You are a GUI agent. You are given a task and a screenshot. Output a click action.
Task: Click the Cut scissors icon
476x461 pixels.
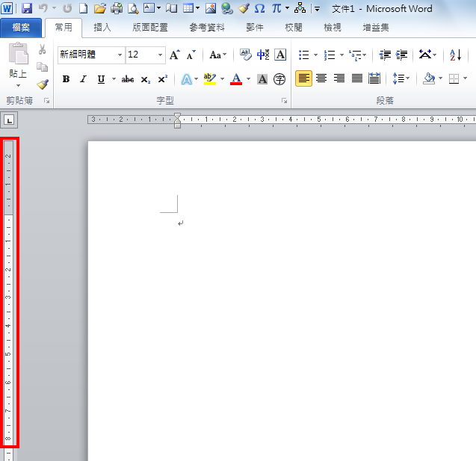click(x=43, y=50)
